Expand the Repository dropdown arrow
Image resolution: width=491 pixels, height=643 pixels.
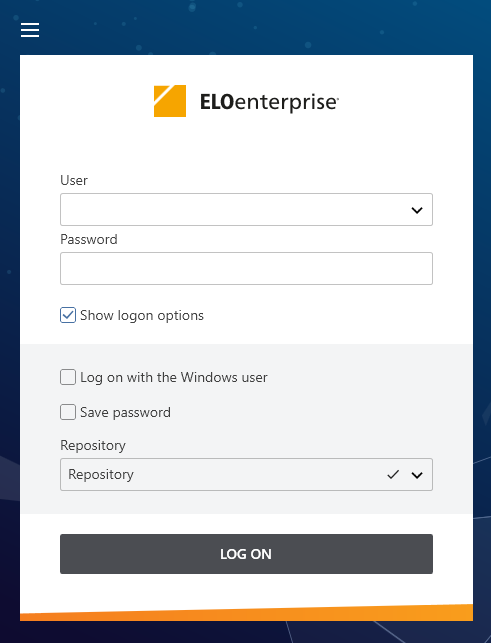tap(417, 475)
